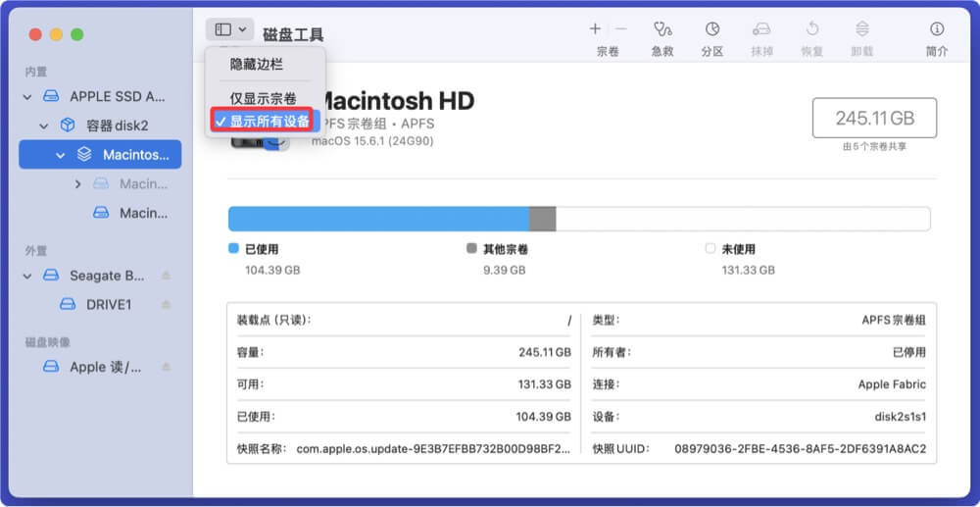Eject the DRIVE1 volume

pyautogui.click(x=166, y=304)
